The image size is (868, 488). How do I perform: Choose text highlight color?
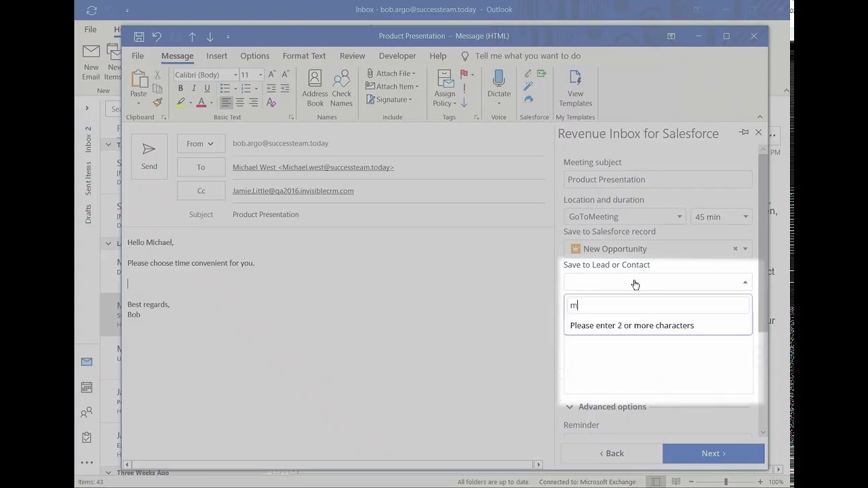pos(180,102)
